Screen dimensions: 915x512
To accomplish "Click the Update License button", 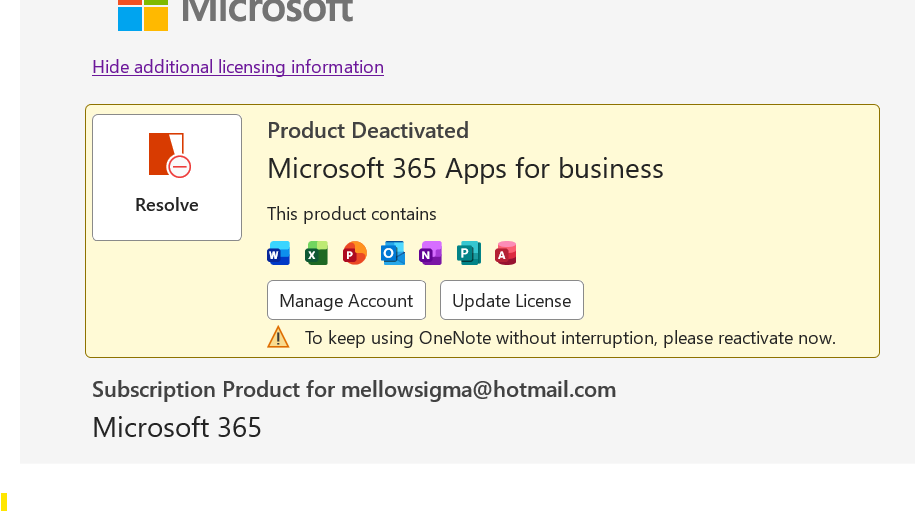I will [x=512, y=300].
